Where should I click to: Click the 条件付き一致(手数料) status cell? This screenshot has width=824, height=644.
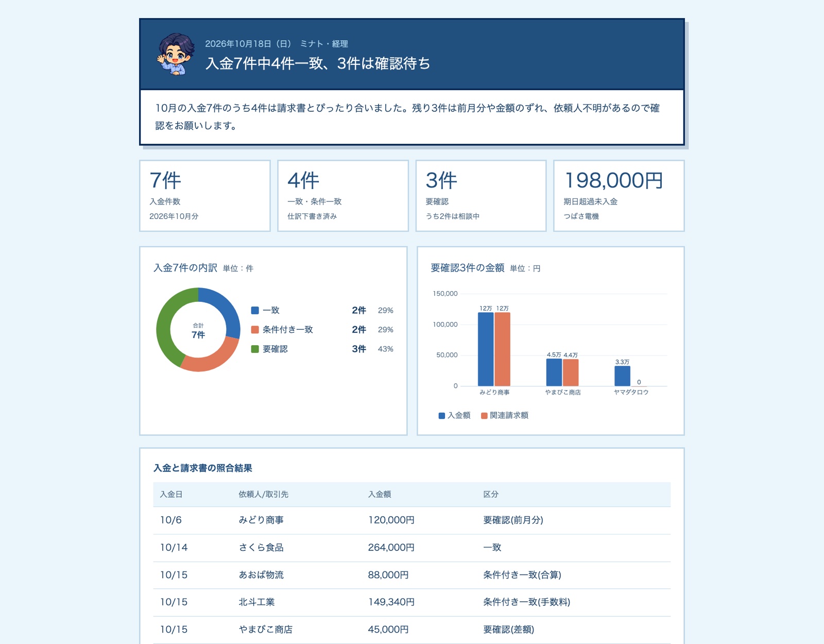(526, 602)
